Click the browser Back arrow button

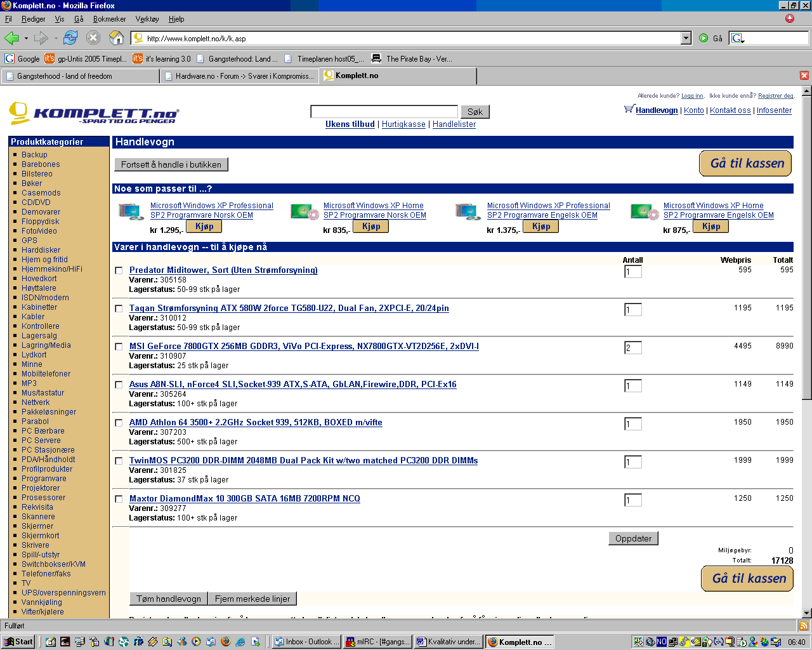(11, 38)
